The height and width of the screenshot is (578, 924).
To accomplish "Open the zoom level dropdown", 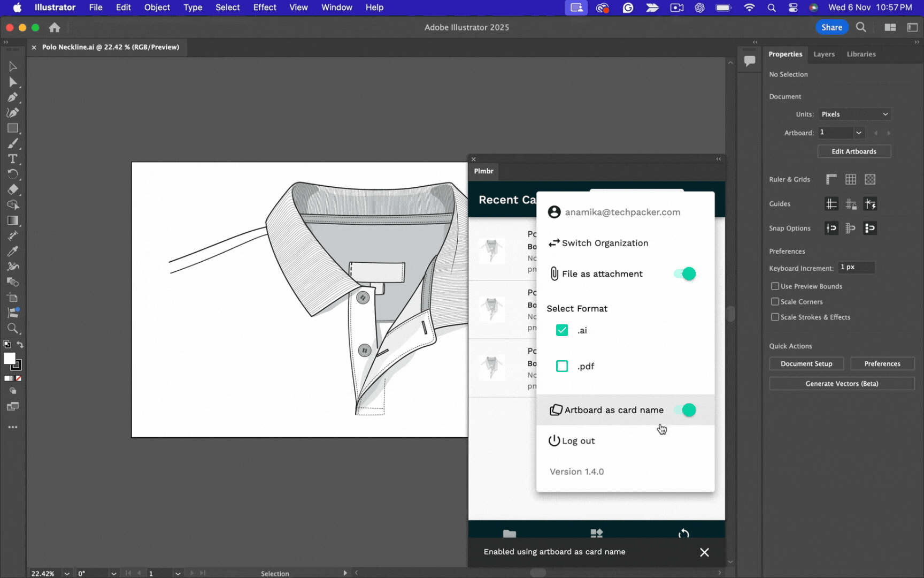I will coord(67,573).
